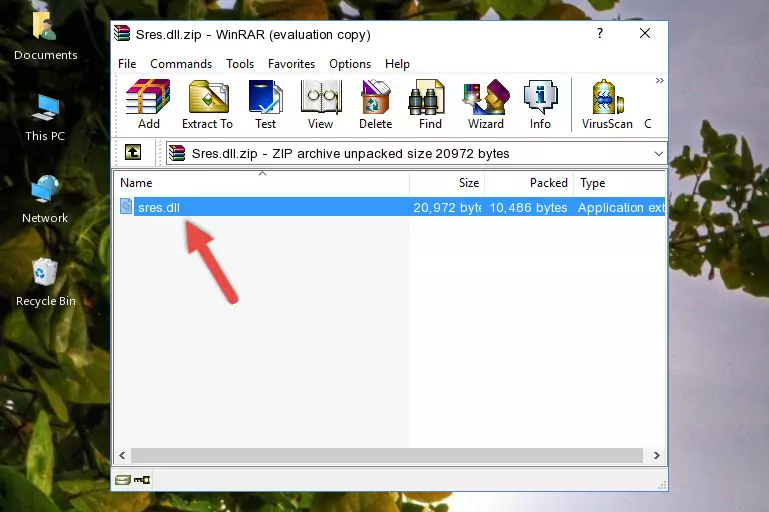Open the File menu
The image size is (769, 512).
coord(127,64)
